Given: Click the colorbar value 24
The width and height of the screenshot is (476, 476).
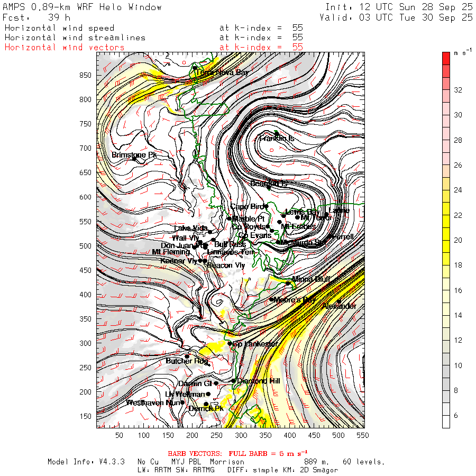Looking at the screenshot, I should pos(458,190).
